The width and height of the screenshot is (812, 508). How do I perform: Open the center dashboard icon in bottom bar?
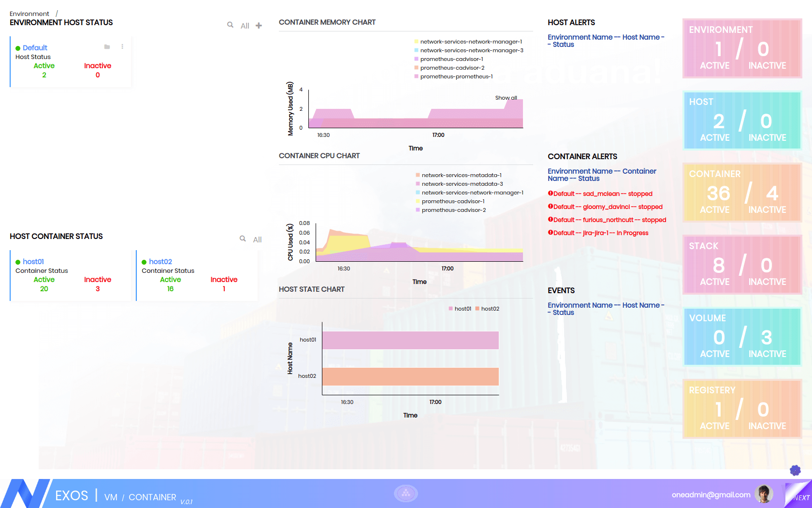(406, 493)
